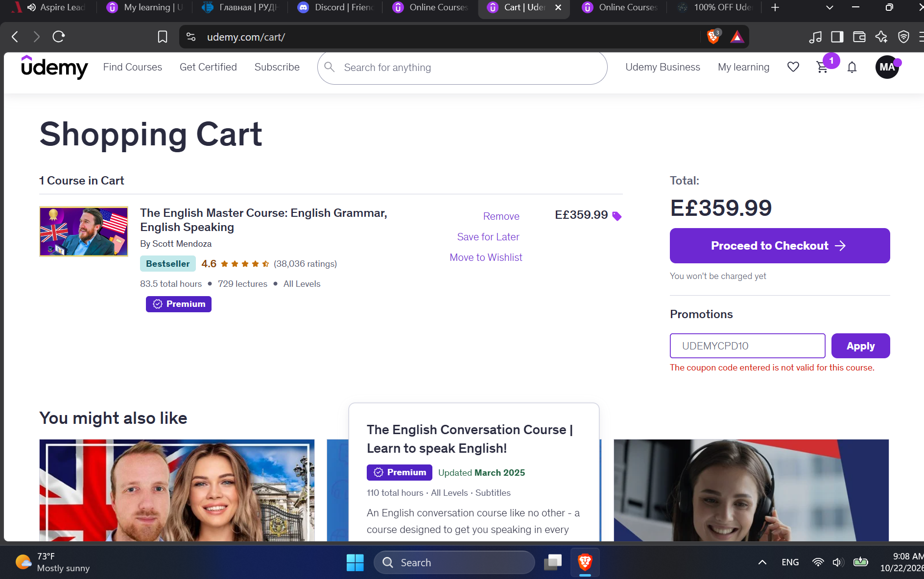View site information icon in address bar
Viewport: 924px width, 579px height.
191,37
